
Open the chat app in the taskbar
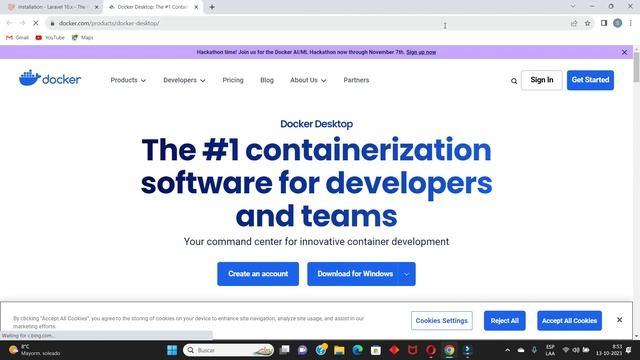(302, 350)
